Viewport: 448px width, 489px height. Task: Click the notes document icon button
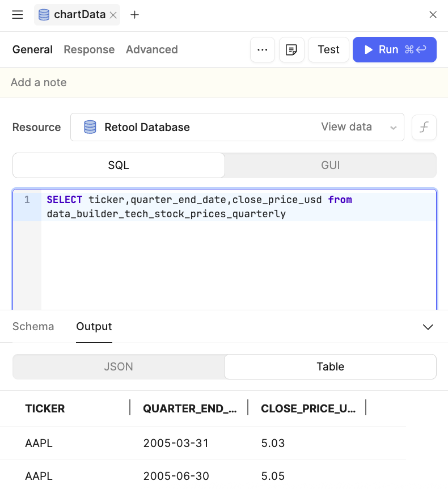(291, 49)
